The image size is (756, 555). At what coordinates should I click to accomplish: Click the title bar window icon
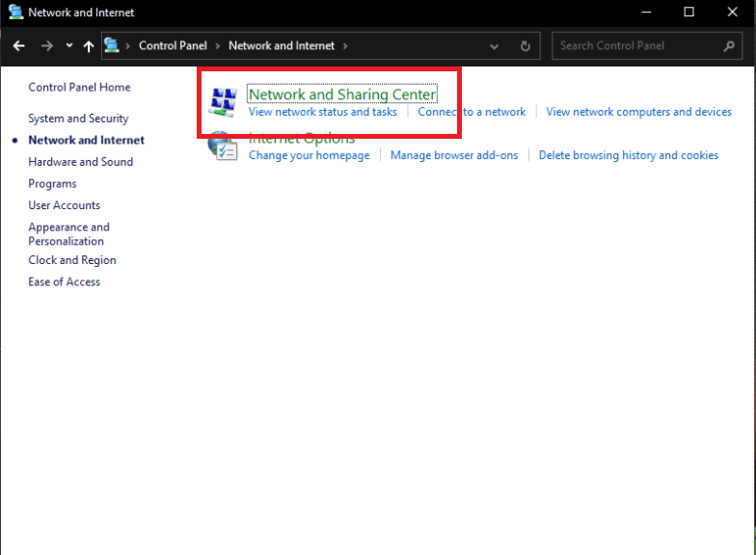point(15,12)
